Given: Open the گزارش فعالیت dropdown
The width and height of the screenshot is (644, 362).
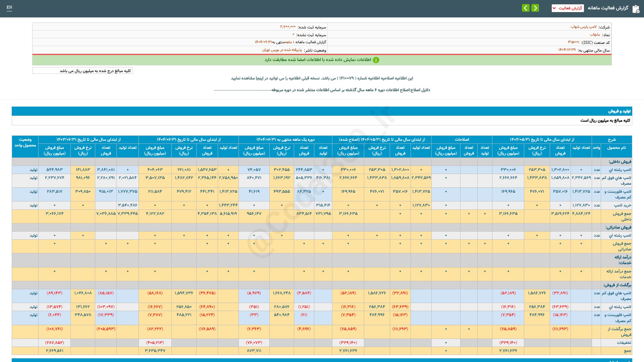Looking at the screenshot, I should pyautogui.click(x=568, y=8).
